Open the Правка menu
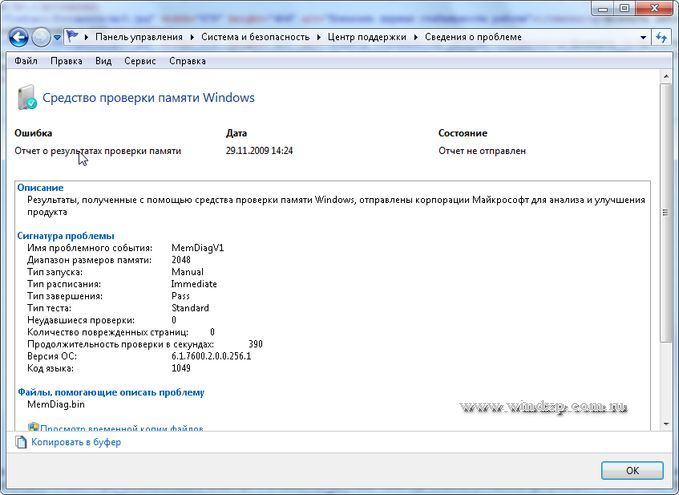The width and height of the screenshot is (679, 495). 66,61
